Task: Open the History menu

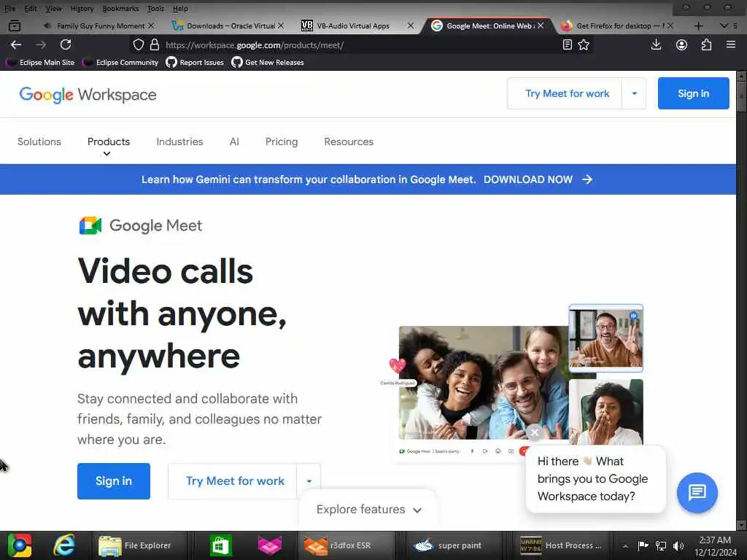Action: click(82, 8)
